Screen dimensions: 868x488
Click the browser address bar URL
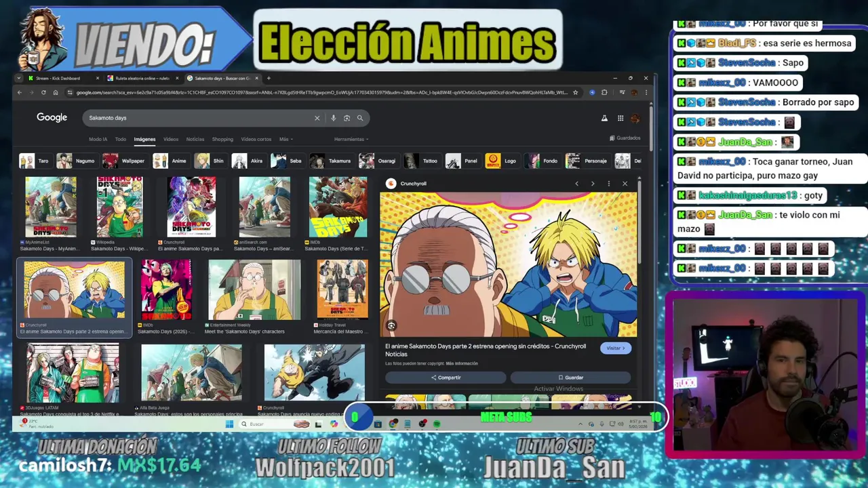(322, 92)
